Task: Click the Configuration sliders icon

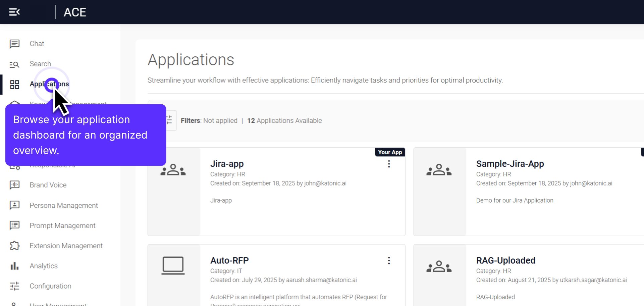Action: 14,286
